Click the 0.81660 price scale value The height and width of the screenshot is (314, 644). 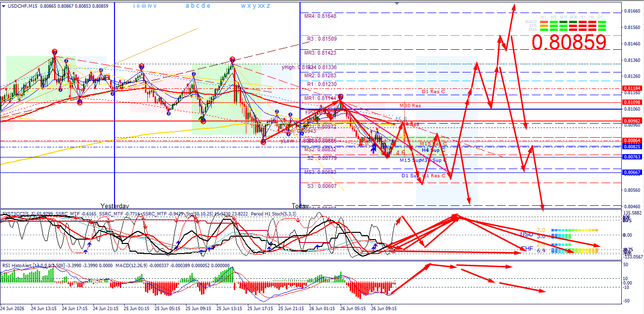tap(632, 11)
